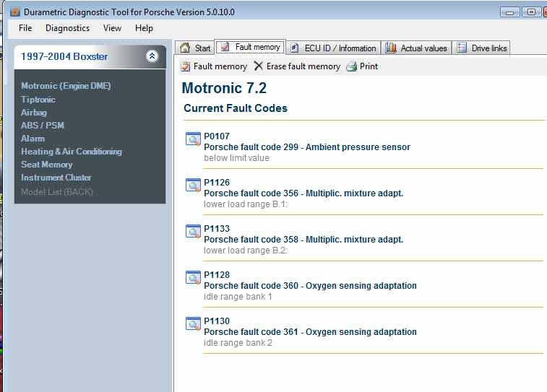The height and width of the screenshot is (392, 547).
Task: Select Heating & Air Conditioning module
Action: pyautogui.click(x=72, y=152)
